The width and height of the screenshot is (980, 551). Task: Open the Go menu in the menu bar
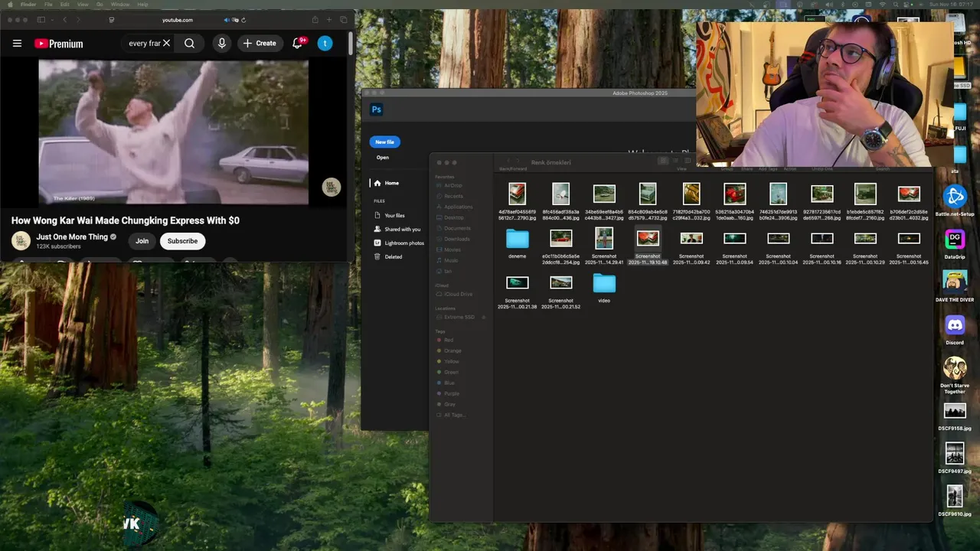point(100,5)
